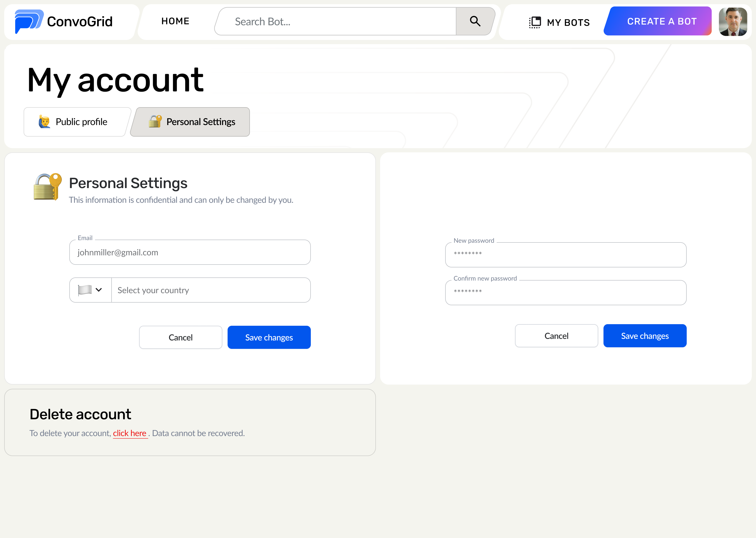Click the My Bots library icon

534,22
